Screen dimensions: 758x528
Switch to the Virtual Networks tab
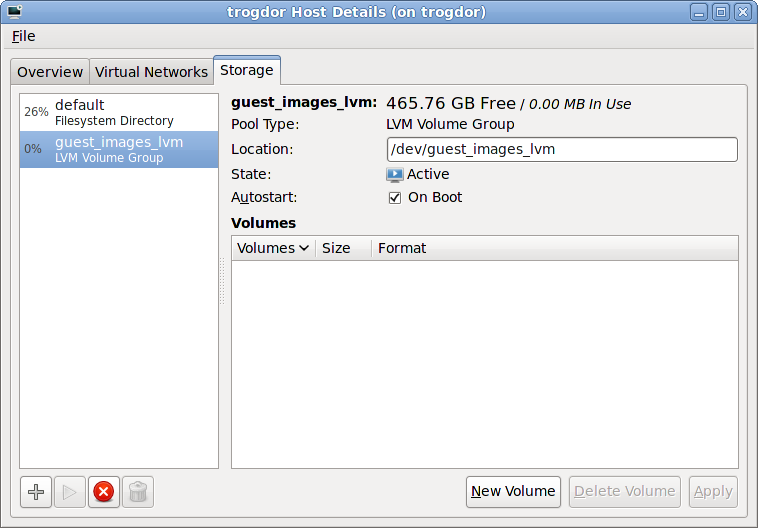point(151,72)
